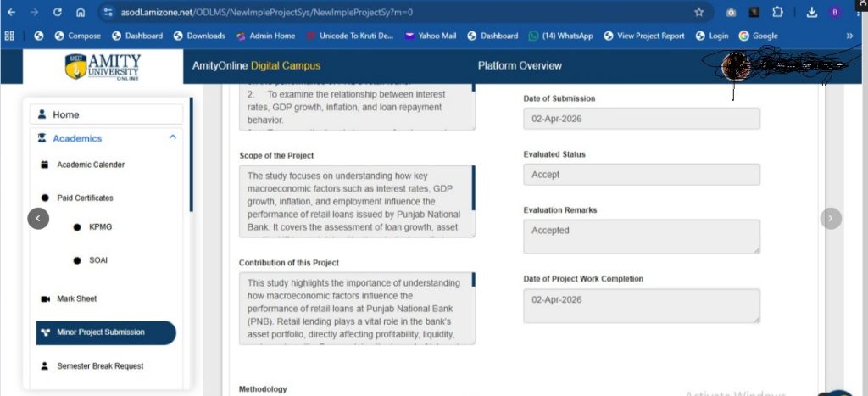Open Platform Overview in the header
868x396 pixels.
[x=520, y=66]
